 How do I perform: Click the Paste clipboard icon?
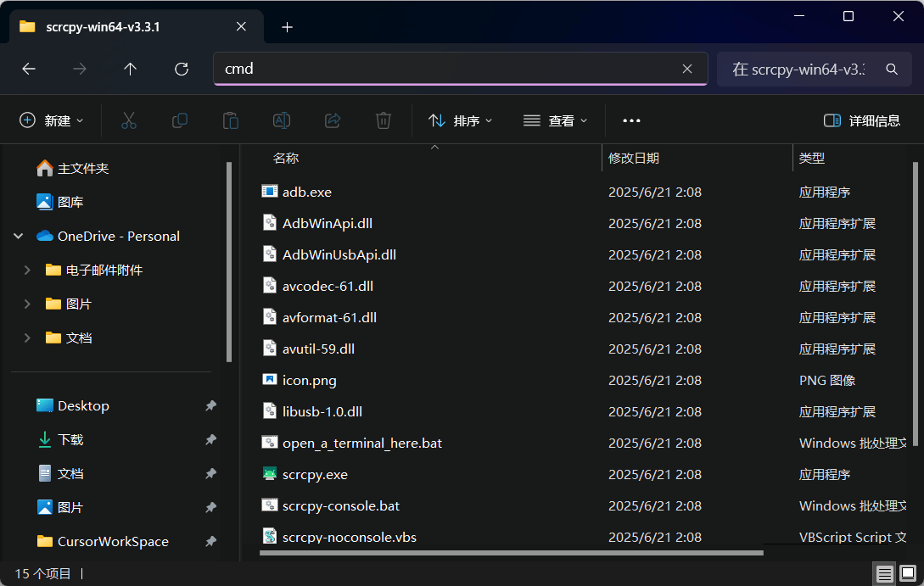[231, 120]
